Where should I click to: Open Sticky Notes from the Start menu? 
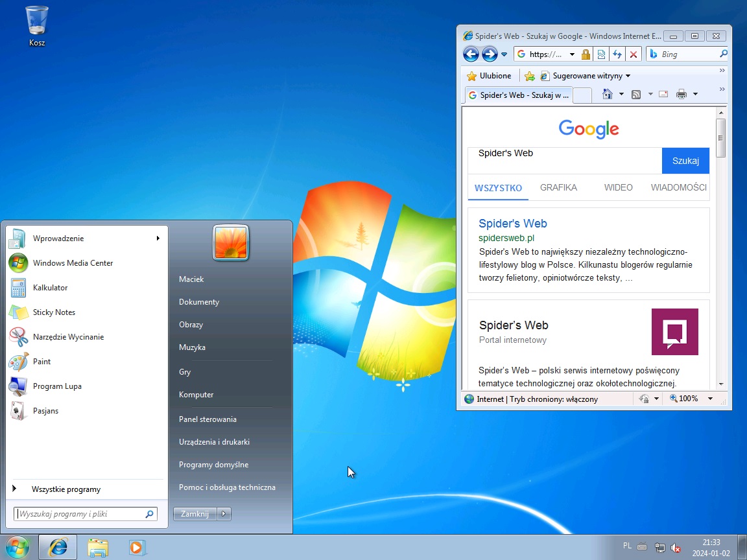pos(87,312)
